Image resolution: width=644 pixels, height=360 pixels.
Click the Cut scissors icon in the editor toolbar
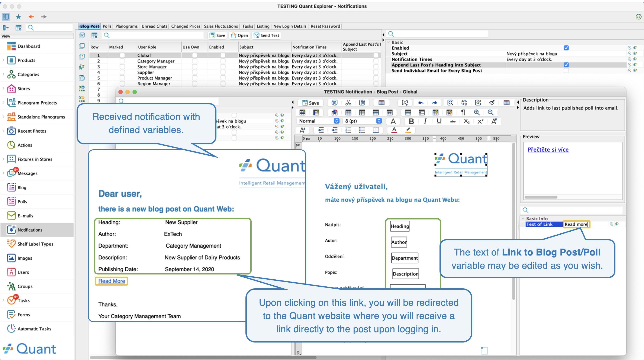click(x=348, y=103)
